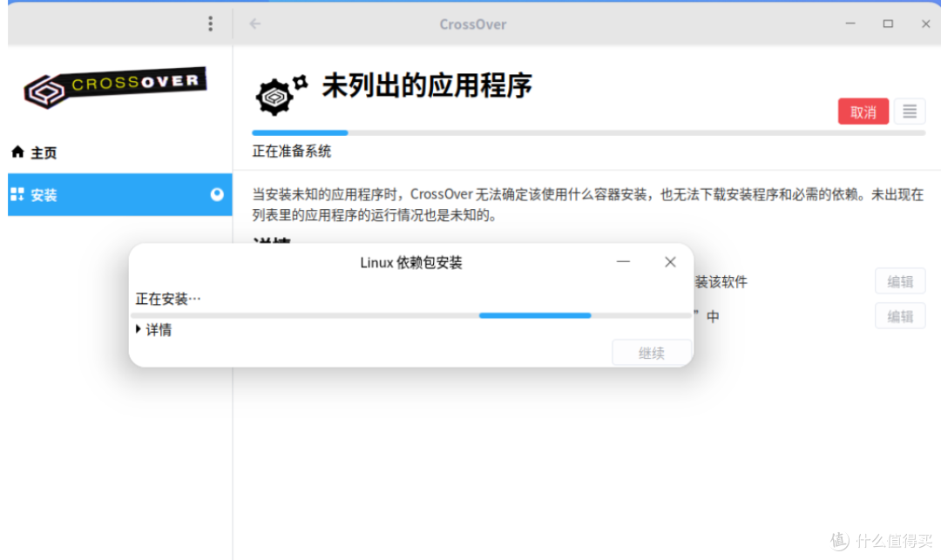Image resolution: width=941 pixels, height=560 pixels.
Task: Expand the 详情 disclosure triangle
Action: click(x=139, y=328)
